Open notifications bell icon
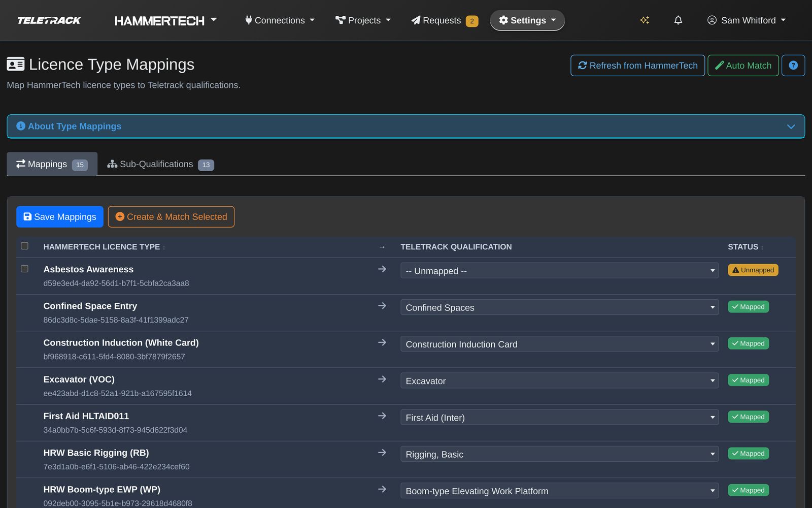Screen dimensions: 812x508 [x=678, y=20]
